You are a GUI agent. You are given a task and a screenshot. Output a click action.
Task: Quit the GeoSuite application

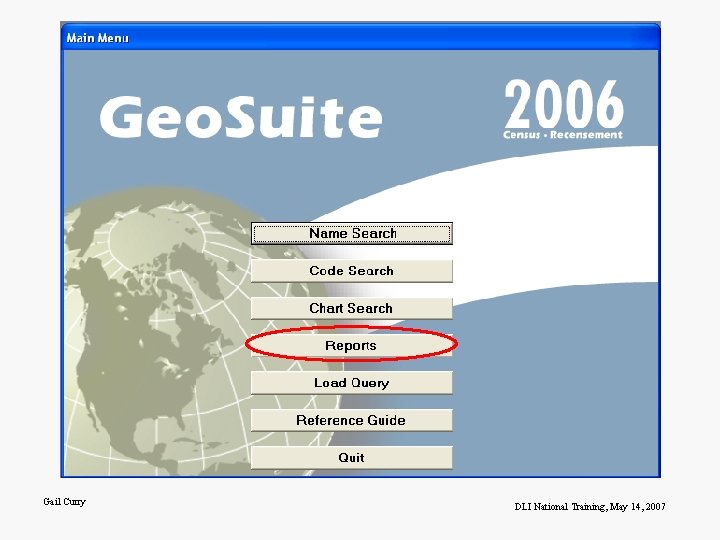(352, 457)
